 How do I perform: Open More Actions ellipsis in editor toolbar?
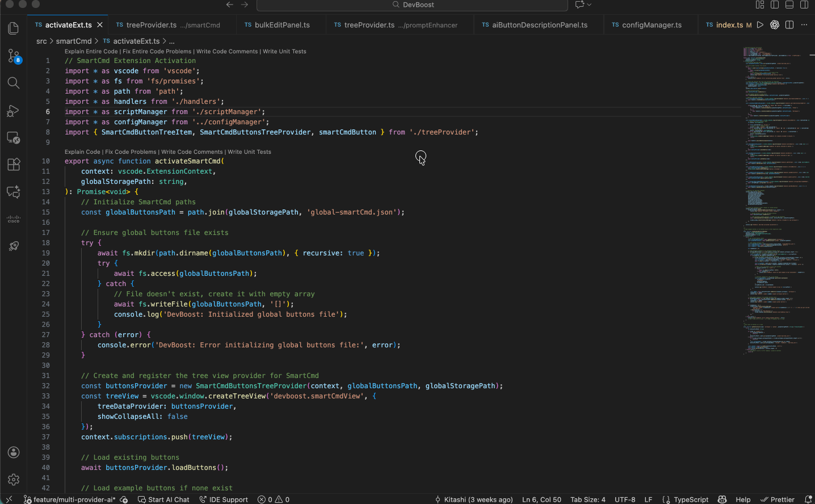point(804,25)
